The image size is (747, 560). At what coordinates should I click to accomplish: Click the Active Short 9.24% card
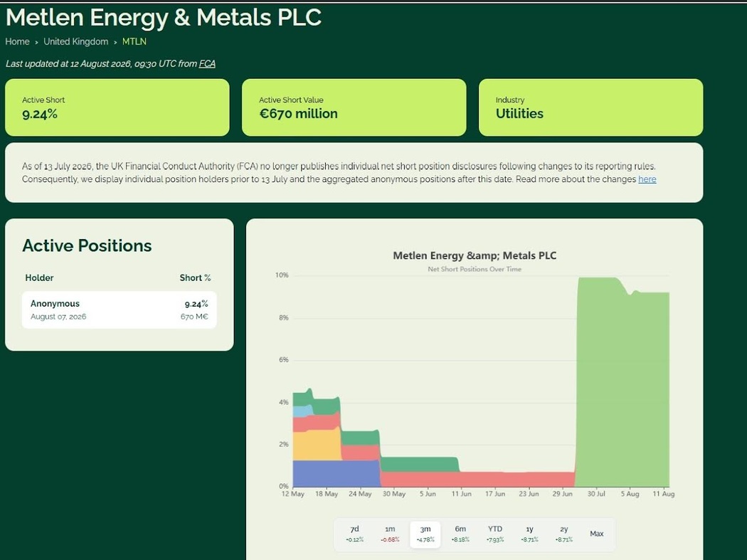click(117, 107)
